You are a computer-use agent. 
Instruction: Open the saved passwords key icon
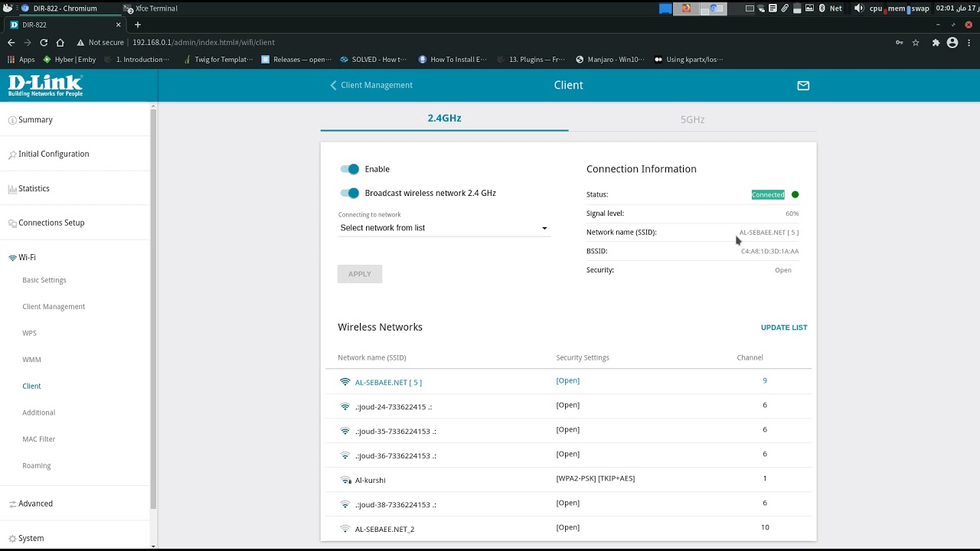coord(899,43)
